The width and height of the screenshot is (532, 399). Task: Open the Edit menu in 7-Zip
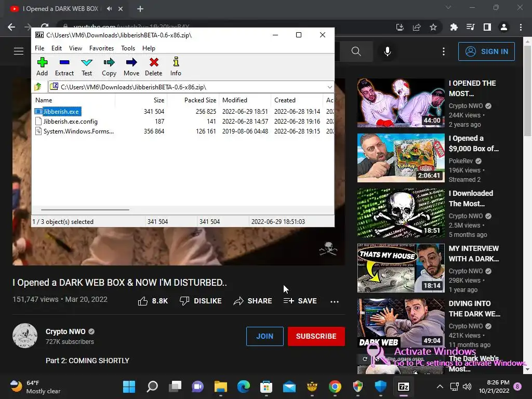pos(56,48)
